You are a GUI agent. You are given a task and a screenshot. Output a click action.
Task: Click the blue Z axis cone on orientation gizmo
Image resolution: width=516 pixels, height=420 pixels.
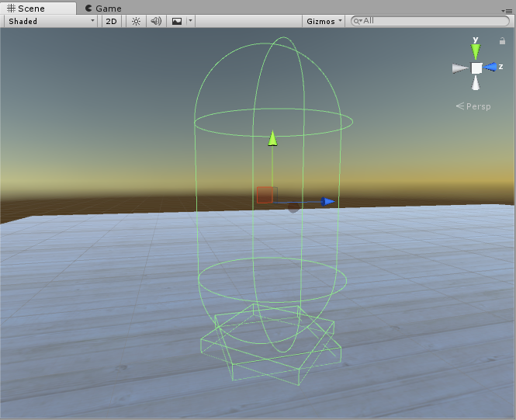[x=490, y=67]
